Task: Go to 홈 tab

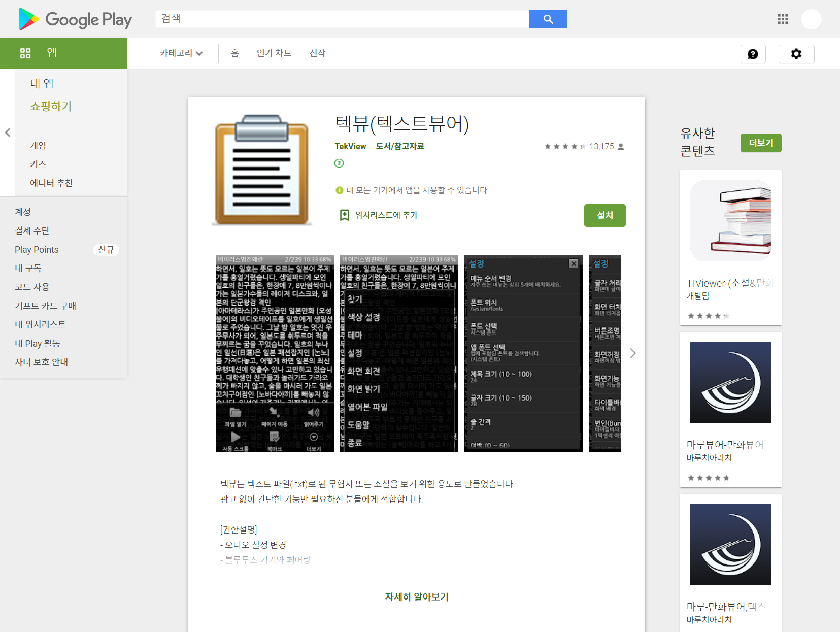Action: coord(234,53)
